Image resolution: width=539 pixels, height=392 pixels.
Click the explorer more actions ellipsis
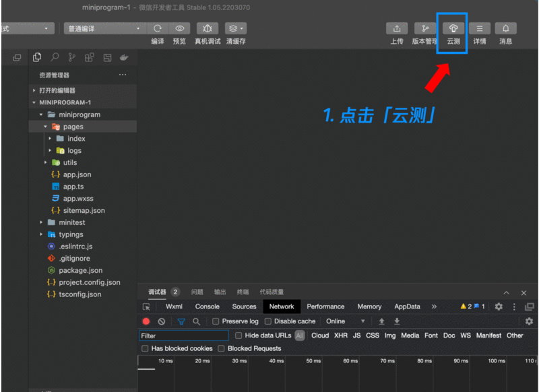[123, 75]
